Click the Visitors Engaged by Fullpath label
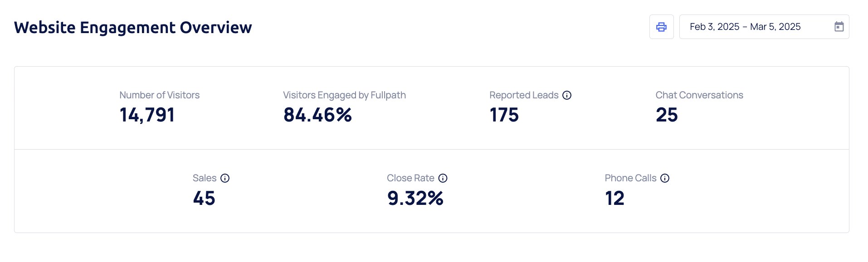 pos(344,95)
